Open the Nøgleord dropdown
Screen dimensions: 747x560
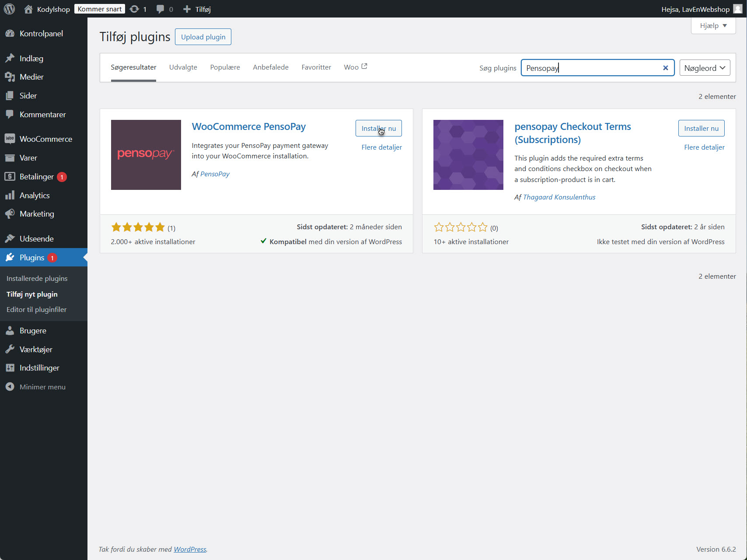(705, 68)
